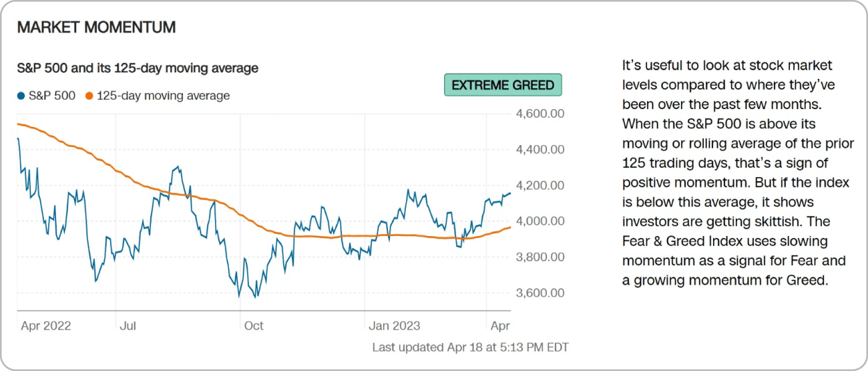Viewport: 868px width, 371px height.
Task: Click the 3,600.00 axis label
Action: 540,293
